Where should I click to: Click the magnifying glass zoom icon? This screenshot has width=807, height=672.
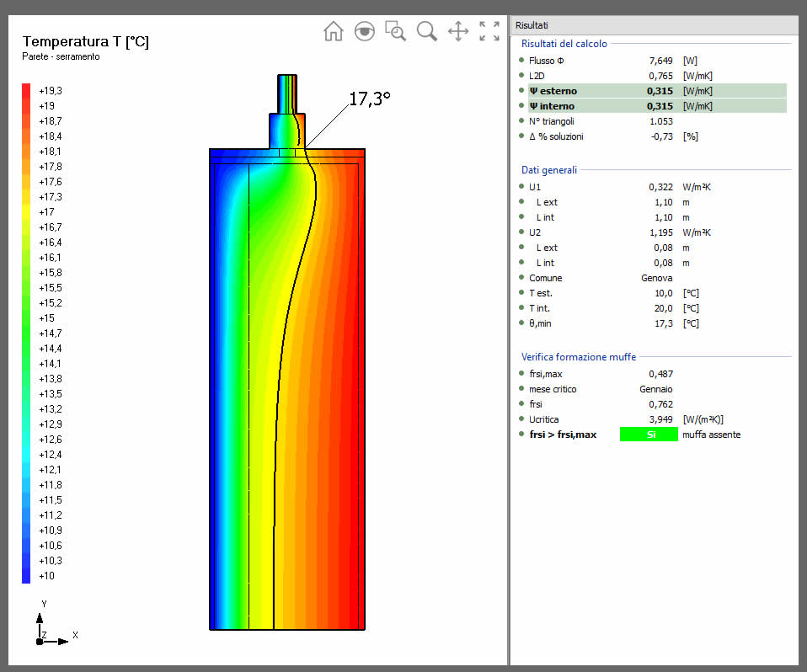coord(426,31)
